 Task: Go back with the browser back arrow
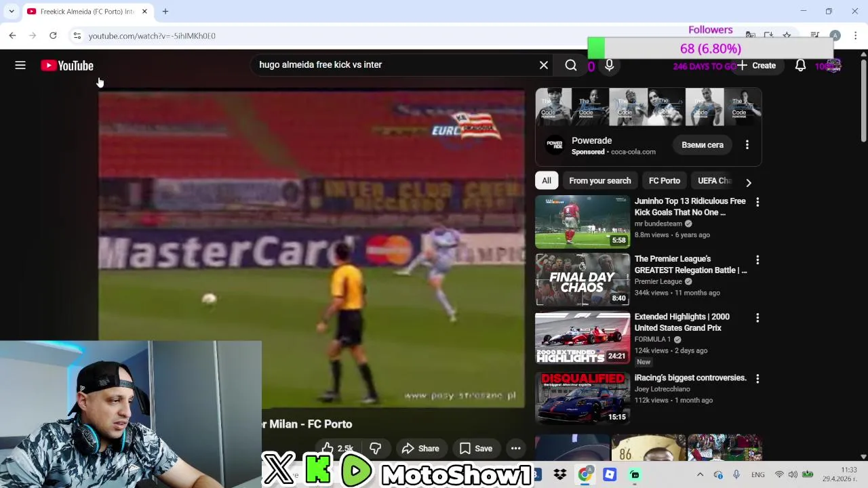coord(12,35)
